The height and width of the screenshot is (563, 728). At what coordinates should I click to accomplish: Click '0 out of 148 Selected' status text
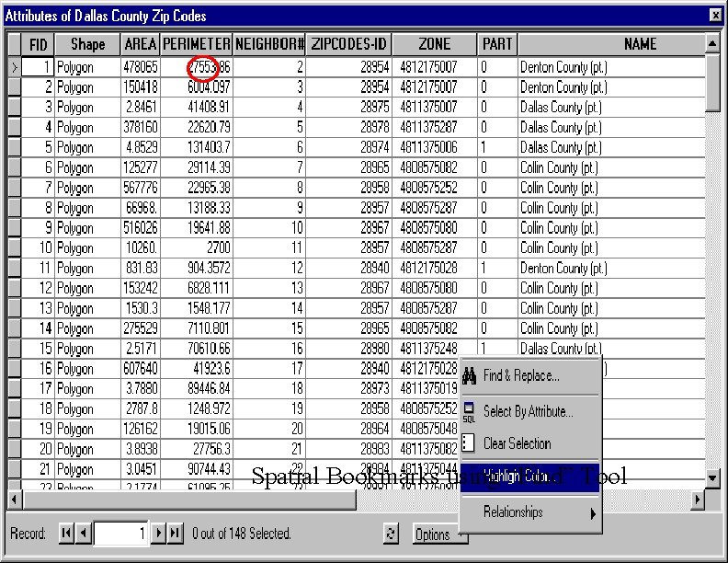242,534
